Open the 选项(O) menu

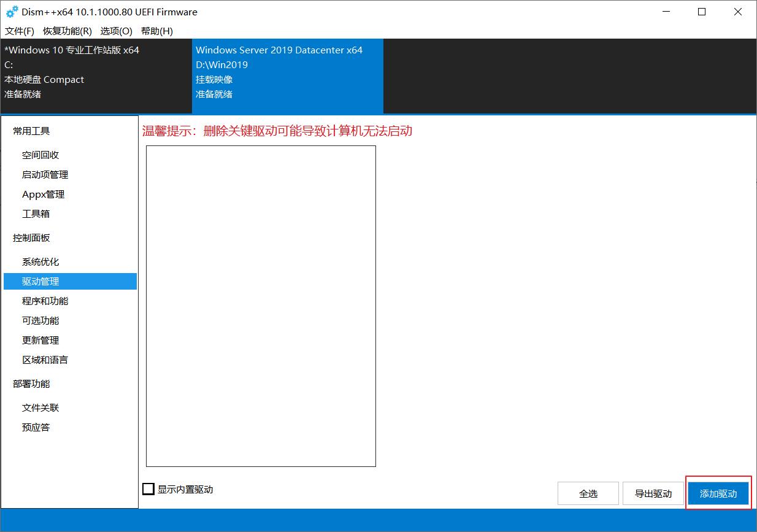(x=116, y=31)
